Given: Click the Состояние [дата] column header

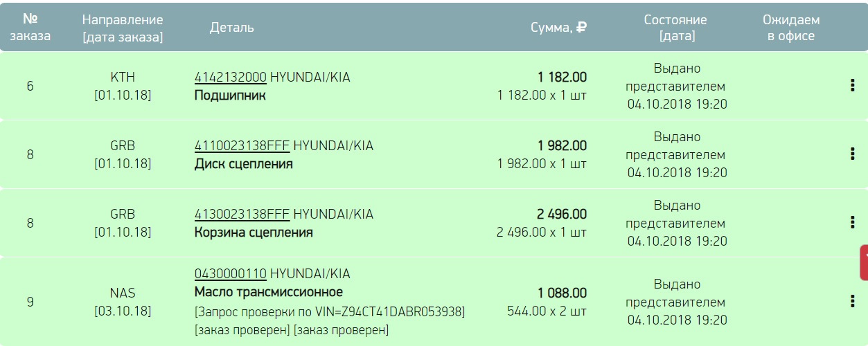Looking at the screenshot, I should click(675, 28).
